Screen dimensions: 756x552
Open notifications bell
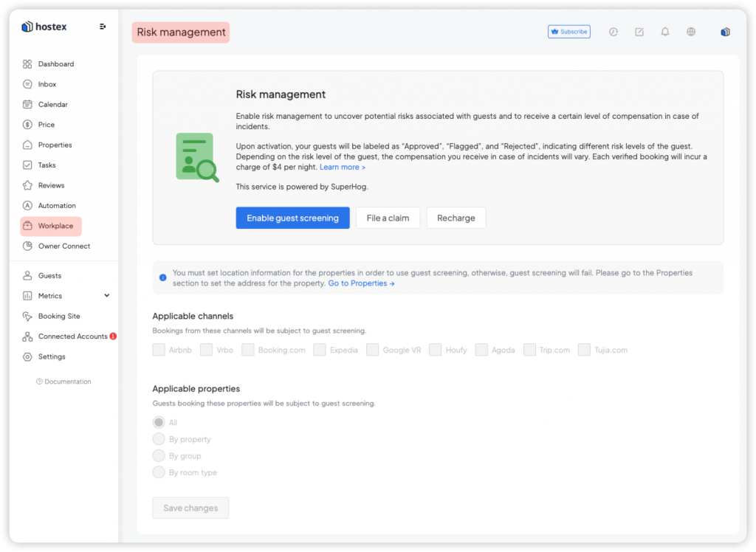pyautogui.click(x=665, y=32)
